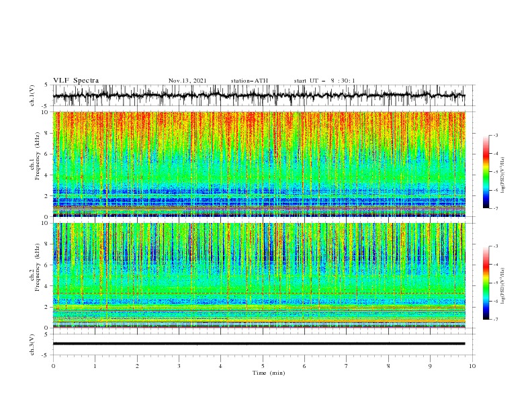Click the "0" tick on the time axis
532x411 pixels.
[53, 366]
